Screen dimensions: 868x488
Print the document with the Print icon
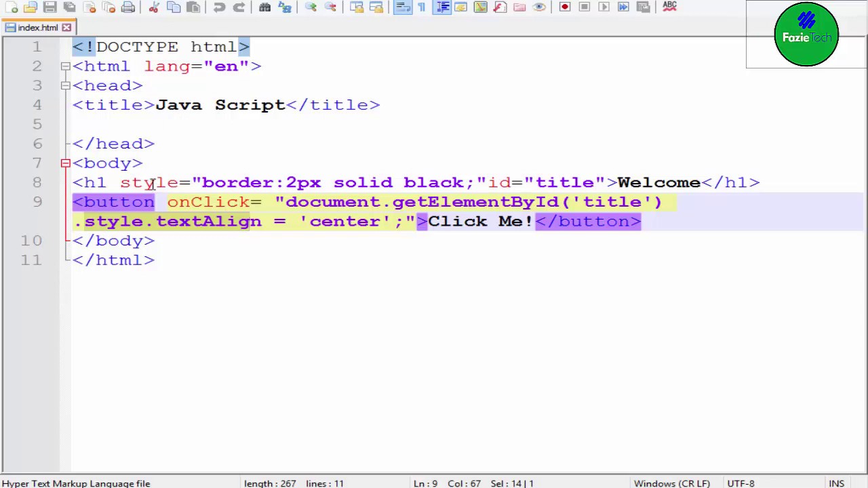tap(128, 7)
